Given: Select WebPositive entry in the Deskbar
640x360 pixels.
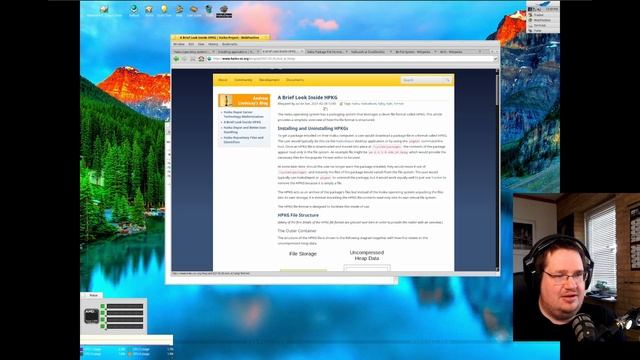Looking at the screenshot, I should pyautogui.click(x=542, y=20).
